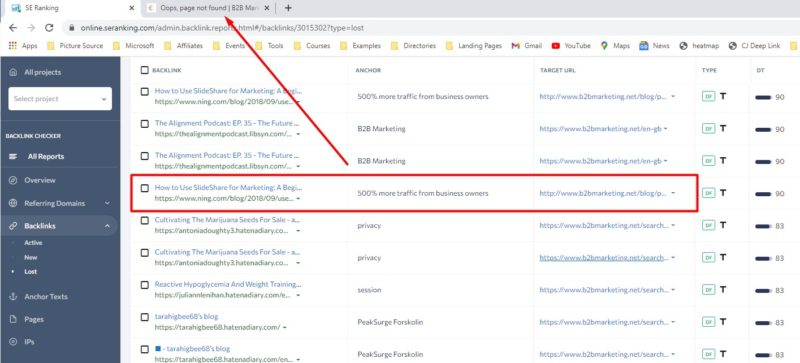Click the padlock icon in address bar
This screenshot has height=363, width=800.
(x=71, y=28)
